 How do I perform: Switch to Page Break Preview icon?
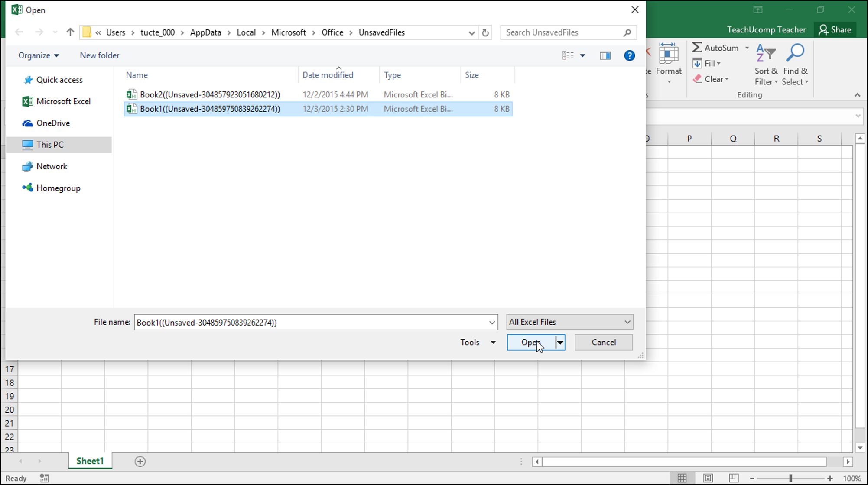tap(734, 478)
